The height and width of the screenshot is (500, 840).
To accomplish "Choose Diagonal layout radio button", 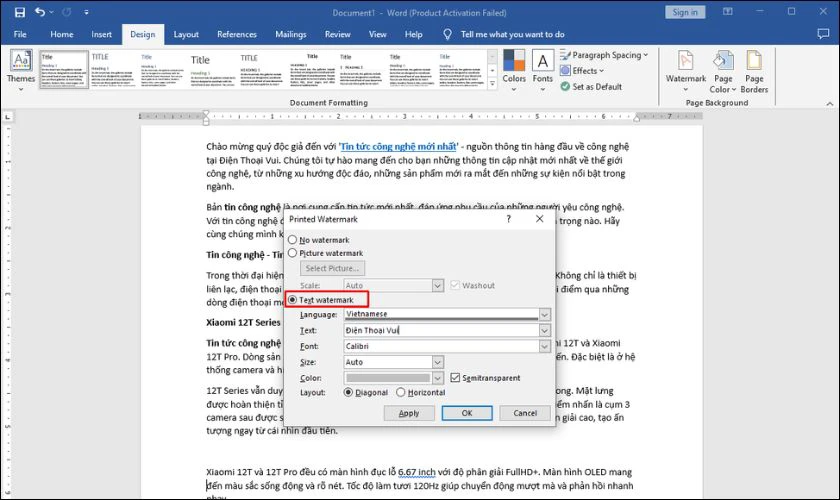I will [x=348, y=392].
